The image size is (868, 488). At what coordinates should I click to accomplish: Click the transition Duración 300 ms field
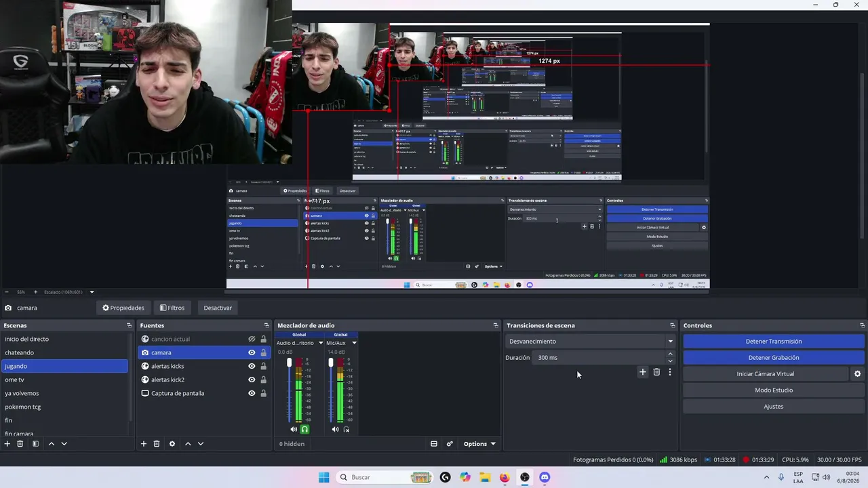[598, 358]
